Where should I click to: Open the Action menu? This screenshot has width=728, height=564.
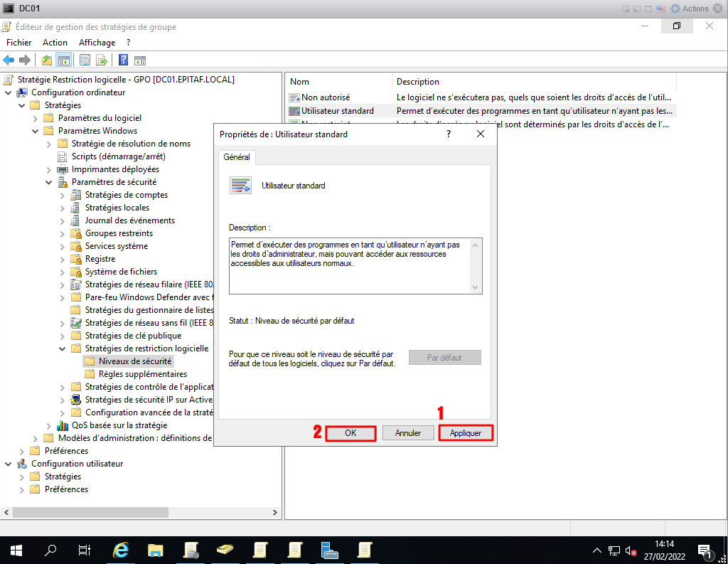click(x=55, y=43)
